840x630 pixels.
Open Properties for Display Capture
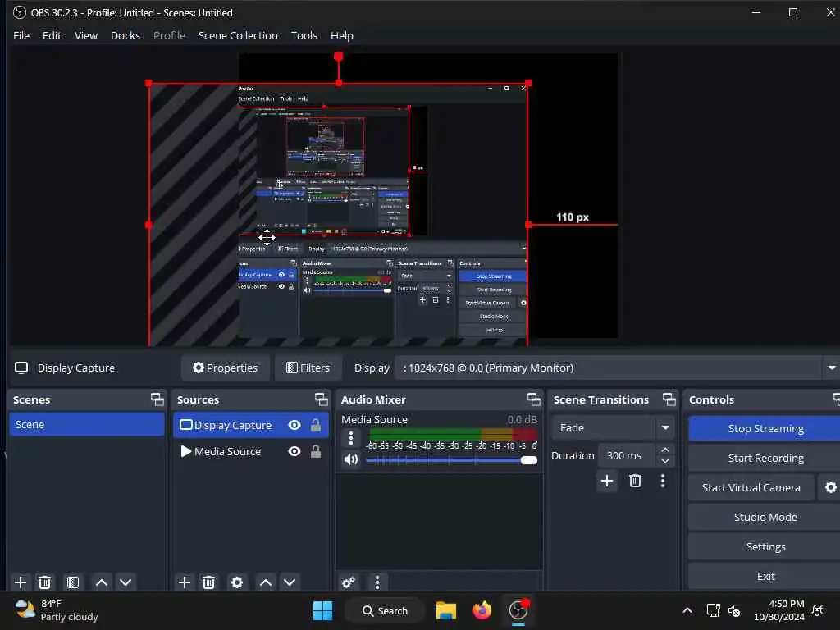tap(225, 368)
